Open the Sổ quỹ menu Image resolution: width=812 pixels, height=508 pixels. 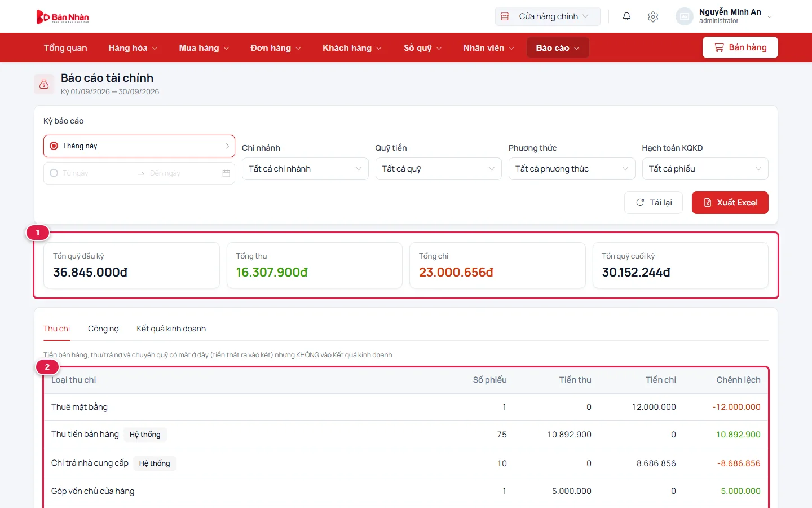coord(423,48)
